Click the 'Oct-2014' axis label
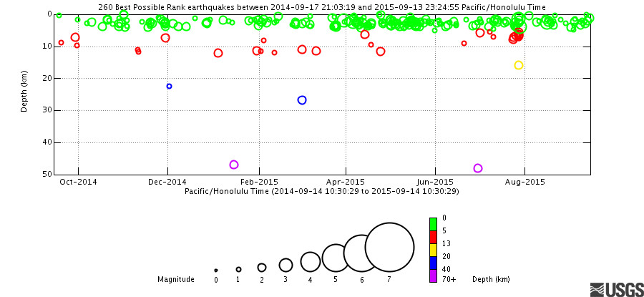 pos(80,182)
